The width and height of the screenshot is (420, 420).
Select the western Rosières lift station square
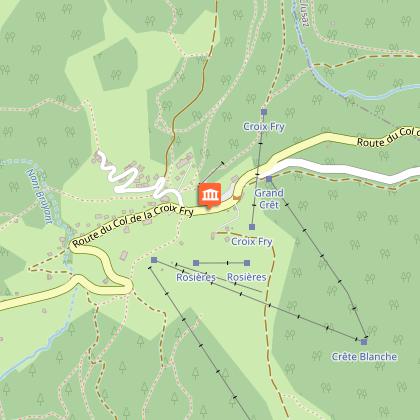tap(196, 263)
